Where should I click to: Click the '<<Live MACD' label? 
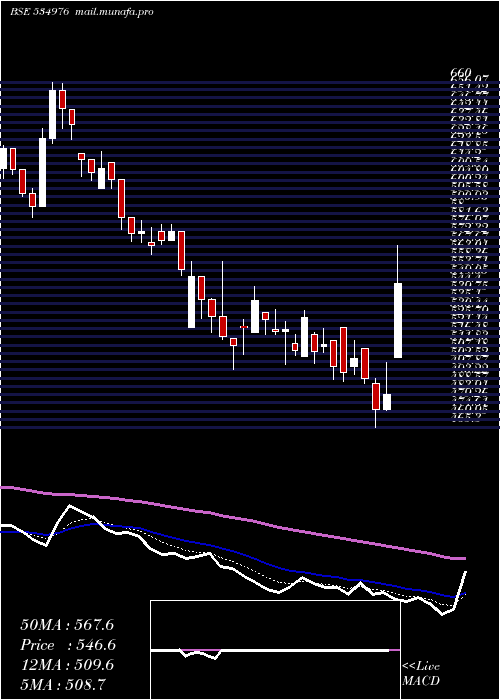pyautogui.click(x=421, y=674)
